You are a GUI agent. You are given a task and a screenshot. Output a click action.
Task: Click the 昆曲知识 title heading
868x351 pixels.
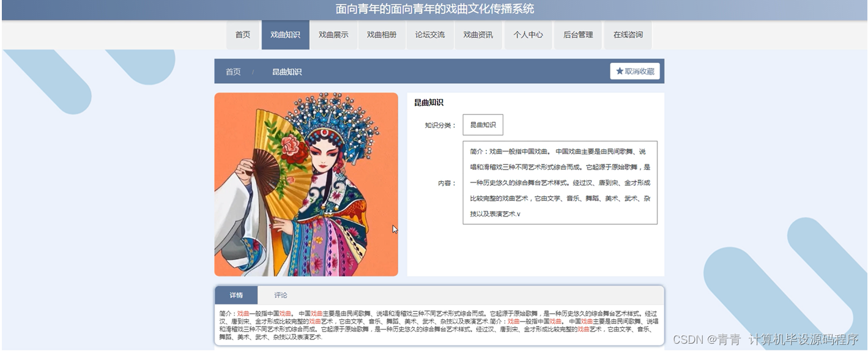(429, 103)
